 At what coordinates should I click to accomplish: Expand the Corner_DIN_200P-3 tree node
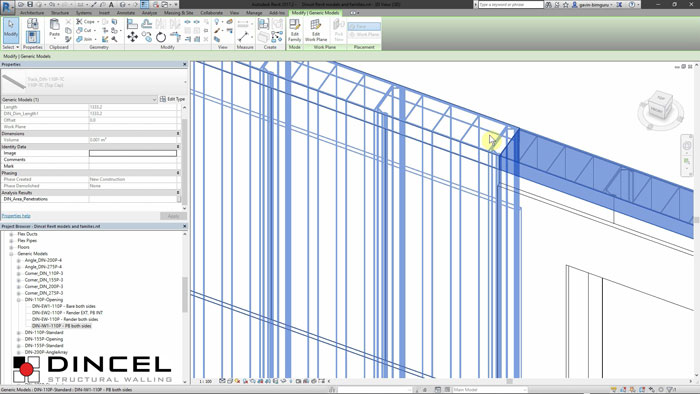(19, 286)
